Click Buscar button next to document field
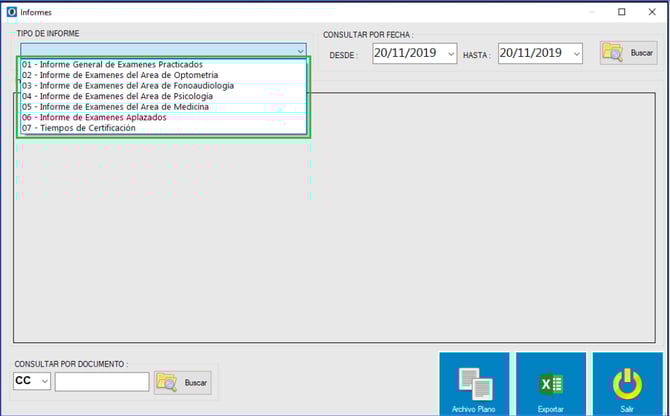670x416 pixels. pyautogui.click(x=182, y=383)
